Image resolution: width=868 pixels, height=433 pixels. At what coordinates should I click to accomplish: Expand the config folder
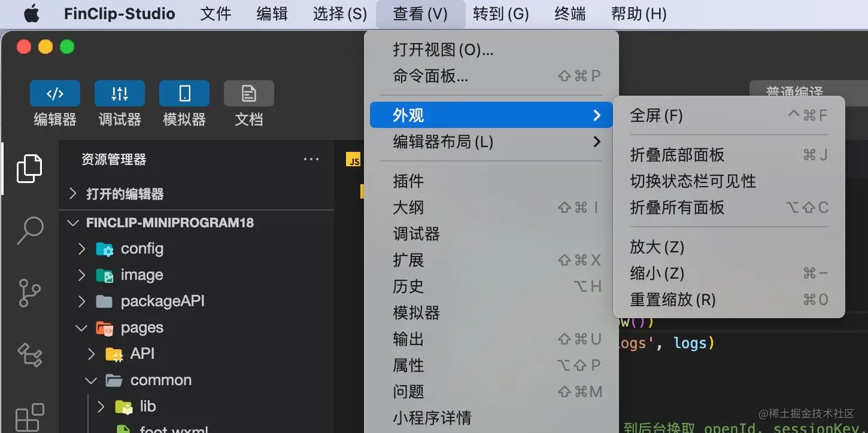tap(142, 248)
